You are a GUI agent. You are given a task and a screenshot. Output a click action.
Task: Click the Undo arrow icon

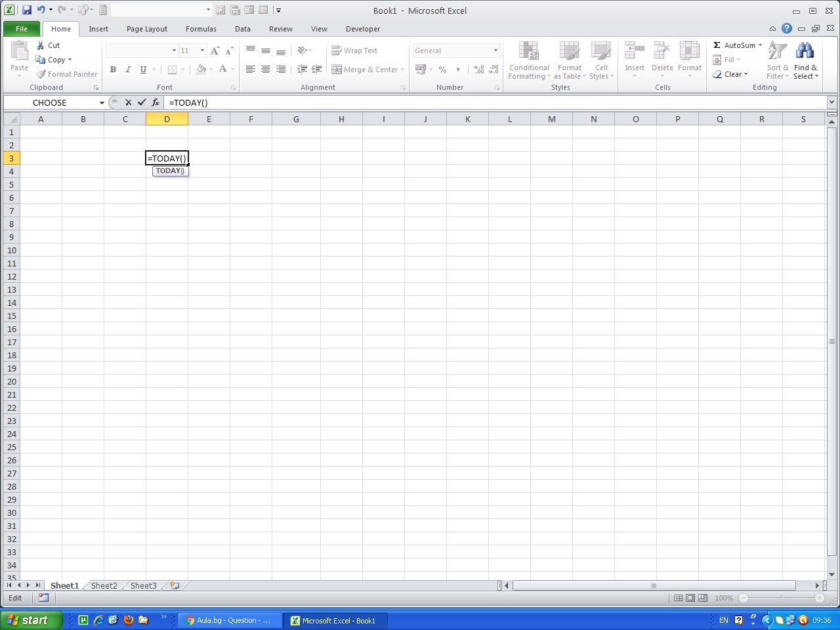tap(41, 10)
